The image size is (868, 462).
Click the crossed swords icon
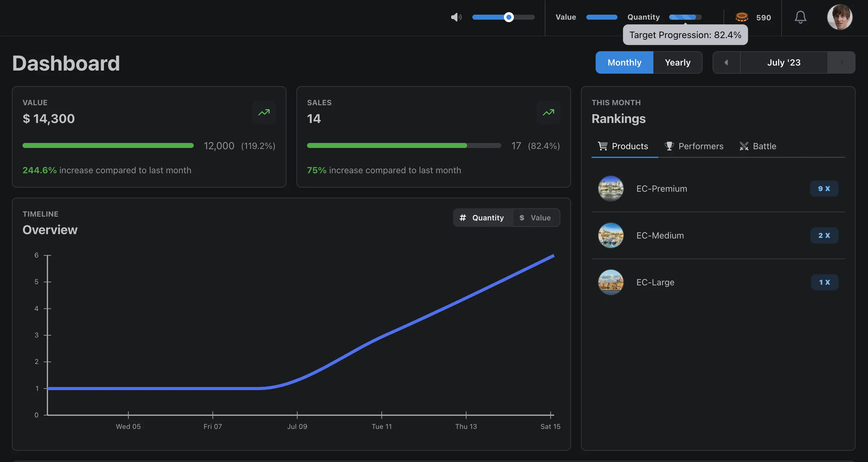(x=744, y=146)
